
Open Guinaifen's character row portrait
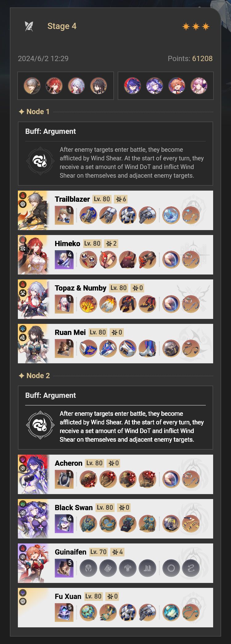[x=33, y=563]
